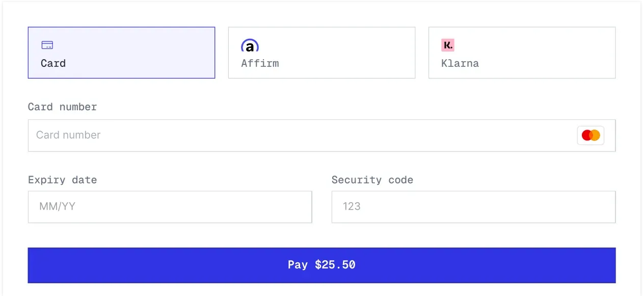The image size is (644, 296).
Task: Click the Card number field label
Action: click(62, 107)
